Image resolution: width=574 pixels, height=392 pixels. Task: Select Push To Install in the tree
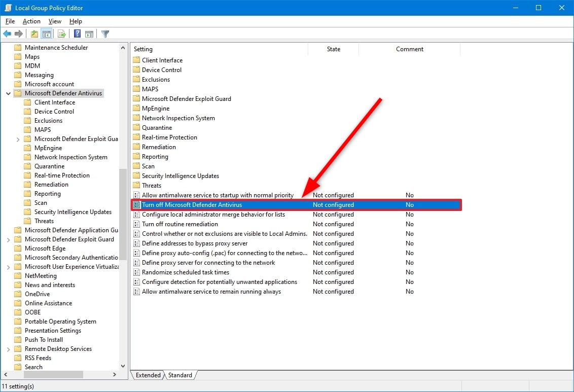(x=44, y=340)
